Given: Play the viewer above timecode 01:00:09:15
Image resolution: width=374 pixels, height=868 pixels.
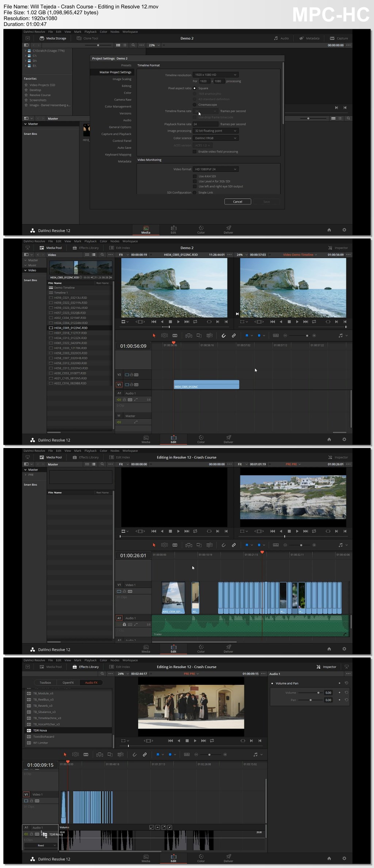Looking at the screenshot, I should coord(195,741).
